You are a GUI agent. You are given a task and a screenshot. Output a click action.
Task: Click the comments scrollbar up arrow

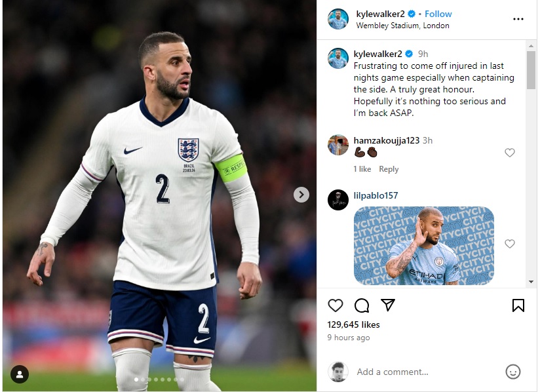coord(531,46)
